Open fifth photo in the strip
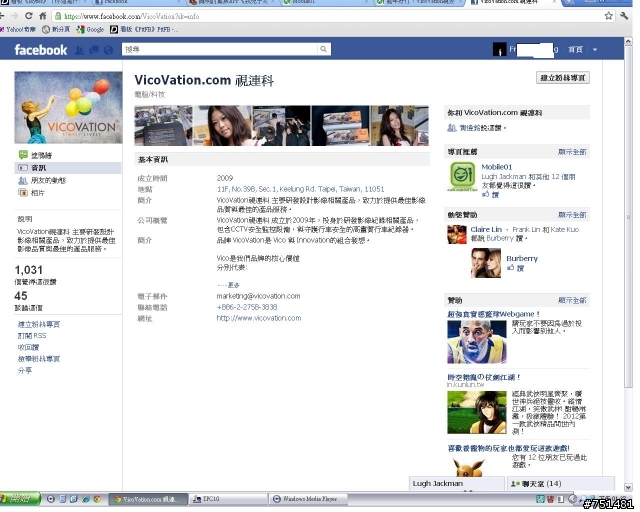Image resolution: width=640 pixels, height=512 pixels. click(x=400, y=125)
